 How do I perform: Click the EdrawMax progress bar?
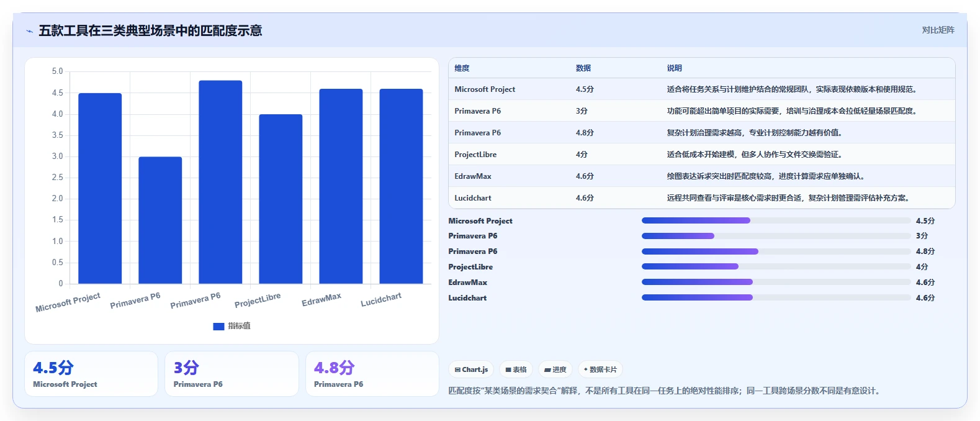click(776, 283)
